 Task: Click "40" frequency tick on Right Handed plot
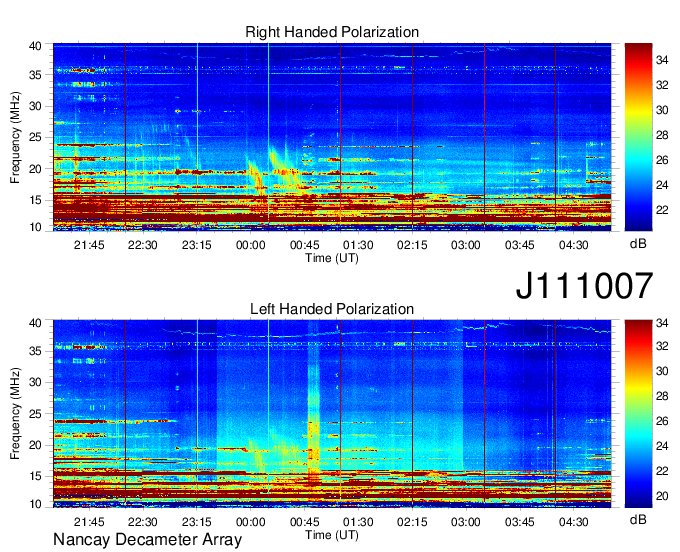(x=35, y=46)
